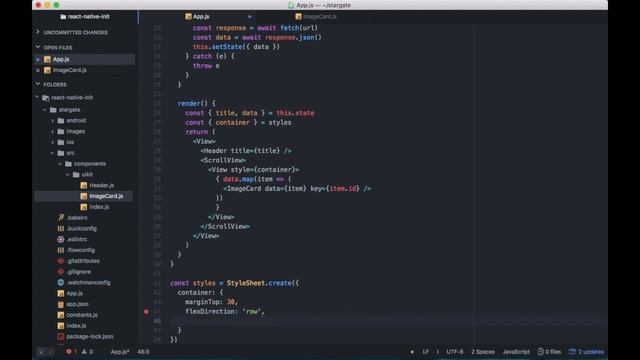Open the .watchmanconfig file icon

pos(61,282)
